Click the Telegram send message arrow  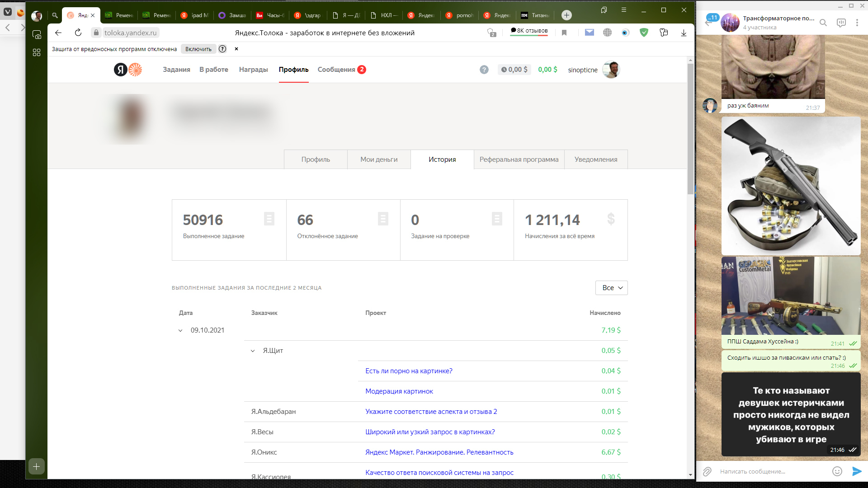[857, 471]
